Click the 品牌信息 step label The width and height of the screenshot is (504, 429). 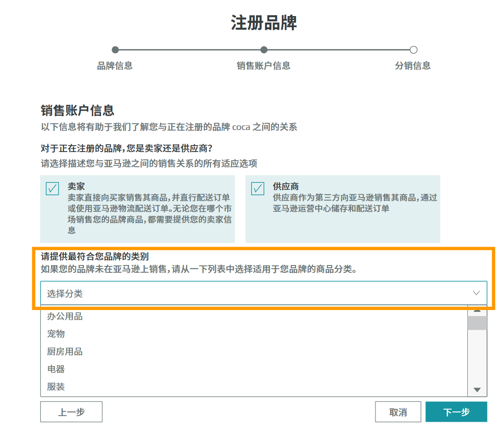(115, 66)
